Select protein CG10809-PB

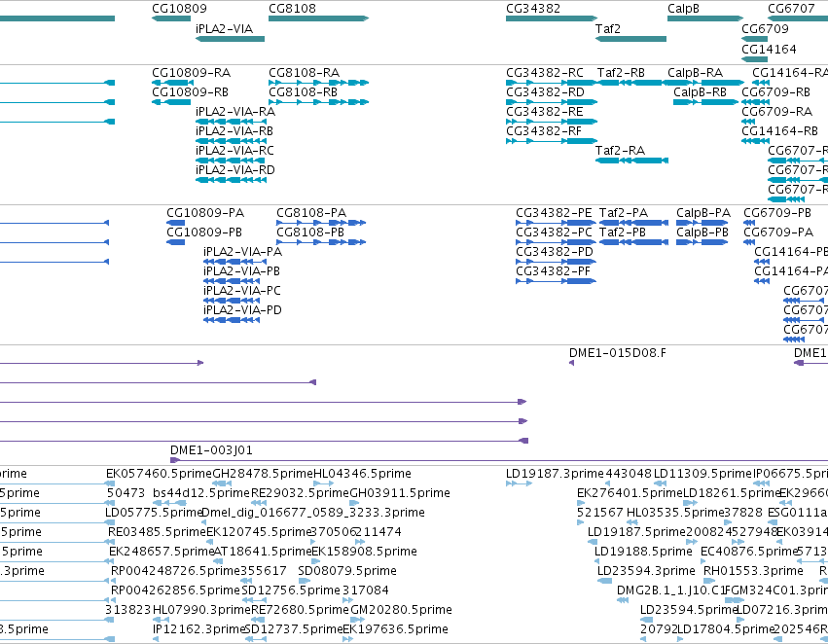point(176,243)
